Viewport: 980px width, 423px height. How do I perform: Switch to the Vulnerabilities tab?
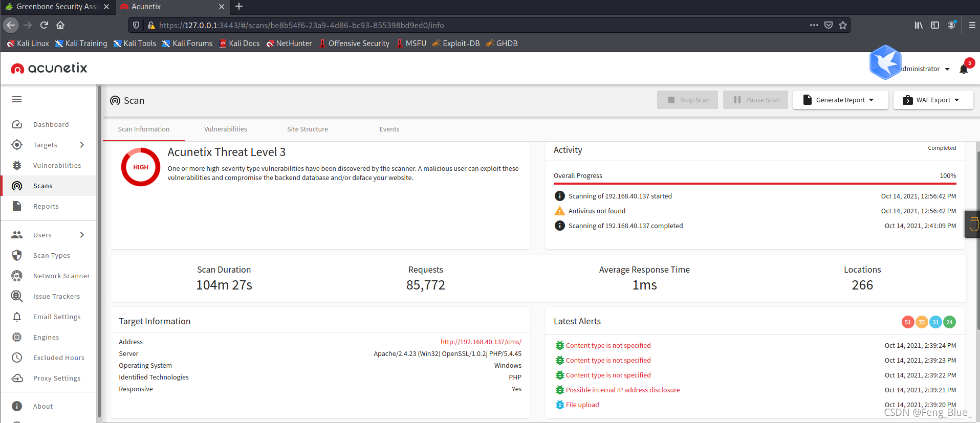(x=226, y=129)
